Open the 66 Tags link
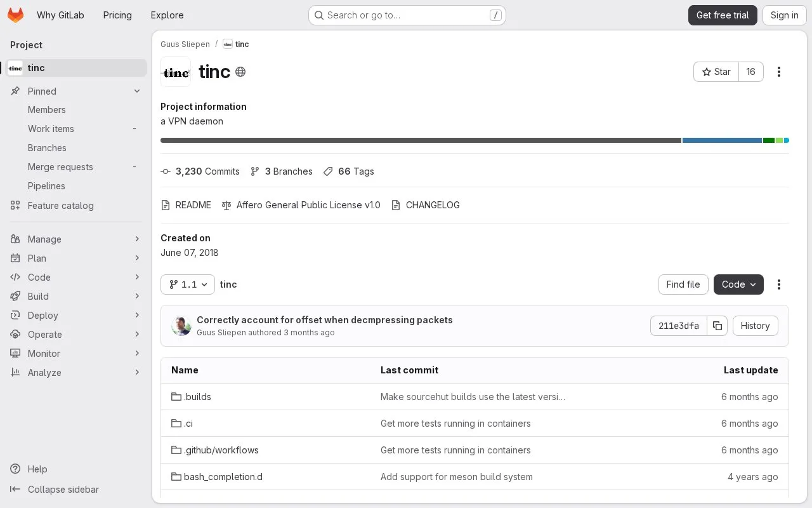This screenshot has width=812, height=508. tap(348, 171)
